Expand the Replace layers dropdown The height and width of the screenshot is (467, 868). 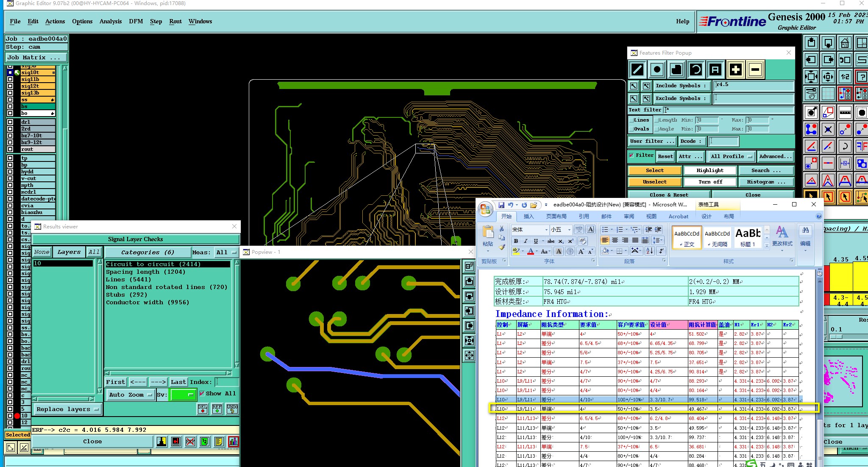67,409
